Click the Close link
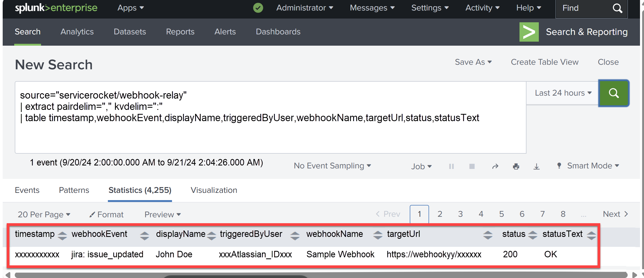Viewport: 644px width, 278px height. coord(608,62)
